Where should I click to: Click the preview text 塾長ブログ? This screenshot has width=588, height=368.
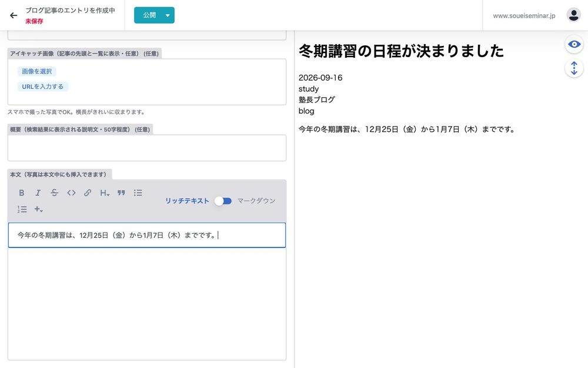click(x=316, y=100)
